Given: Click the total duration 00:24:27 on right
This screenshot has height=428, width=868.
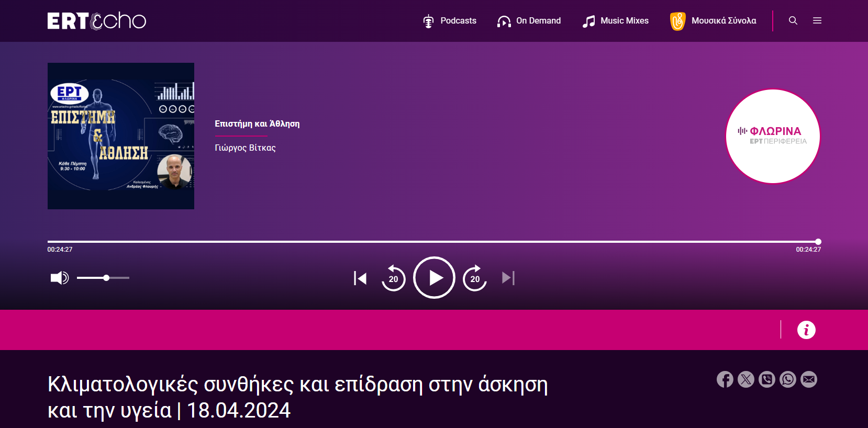Looking at the screenshot, I should (x=808, y=250).
